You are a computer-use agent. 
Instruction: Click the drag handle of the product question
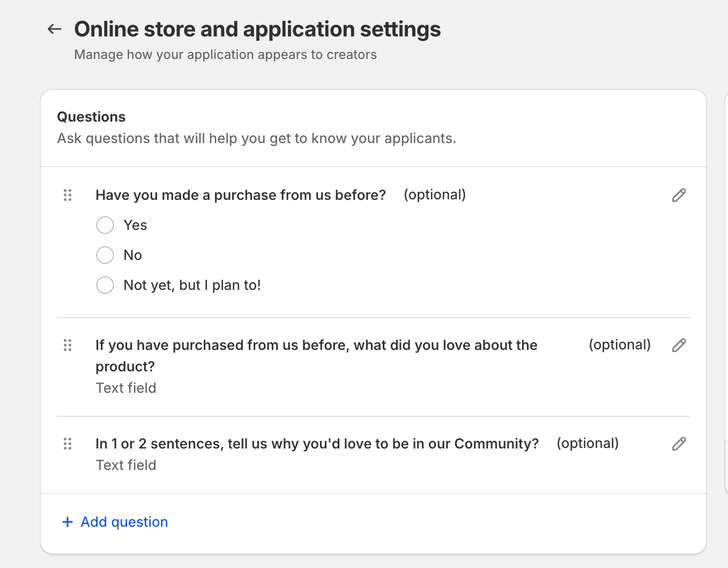click(68, 346)
